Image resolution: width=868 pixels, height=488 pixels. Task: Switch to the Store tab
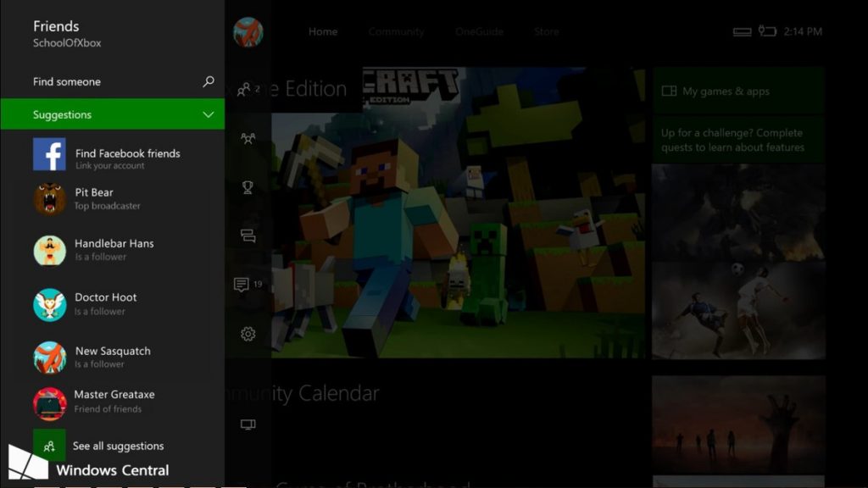coord(547,31)
